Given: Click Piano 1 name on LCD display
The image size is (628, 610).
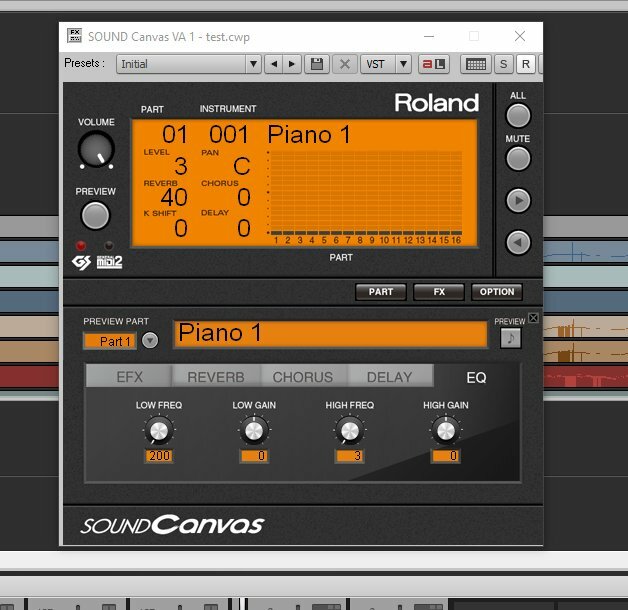Looking at the screenshot, I should coord(309,134).
